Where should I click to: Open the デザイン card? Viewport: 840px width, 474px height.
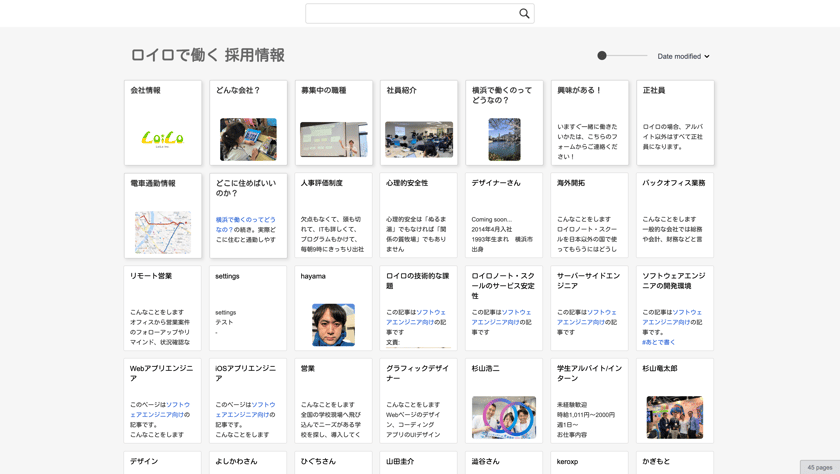tap(163, 463)
